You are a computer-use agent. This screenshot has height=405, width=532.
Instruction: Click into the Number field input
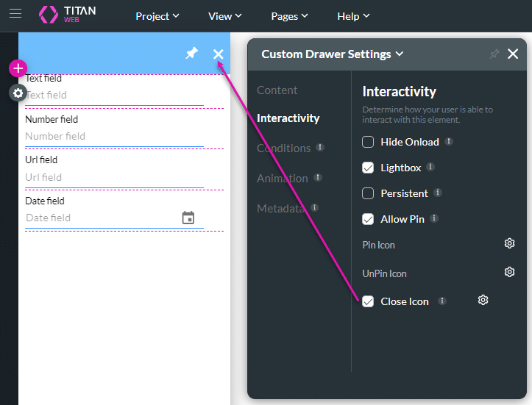coord(114,137)
